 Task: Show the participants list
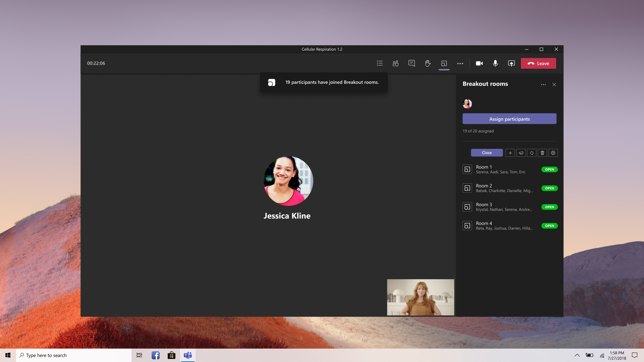point(395,63)
